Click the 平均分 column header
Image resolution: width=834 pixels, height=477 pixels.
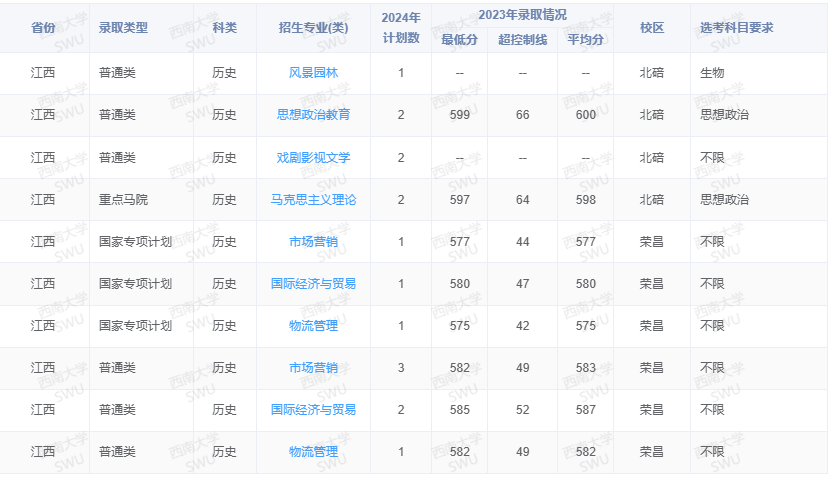586,39
